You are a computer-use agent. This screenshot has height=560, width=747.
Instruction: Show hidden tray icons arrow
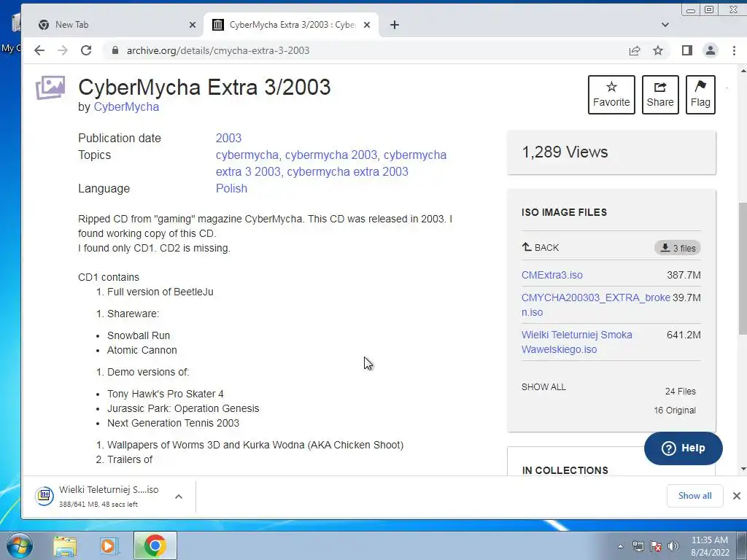(620, 546)
